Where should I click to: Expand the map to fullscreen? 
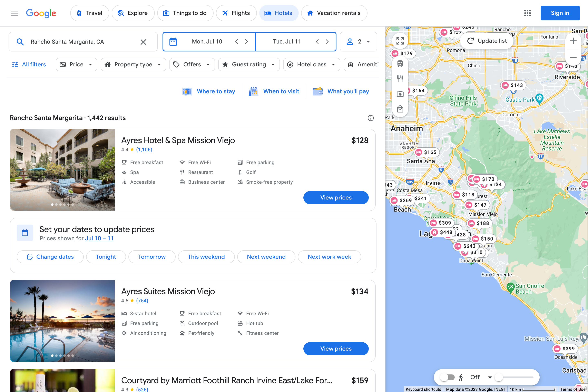tap(400, 41)
